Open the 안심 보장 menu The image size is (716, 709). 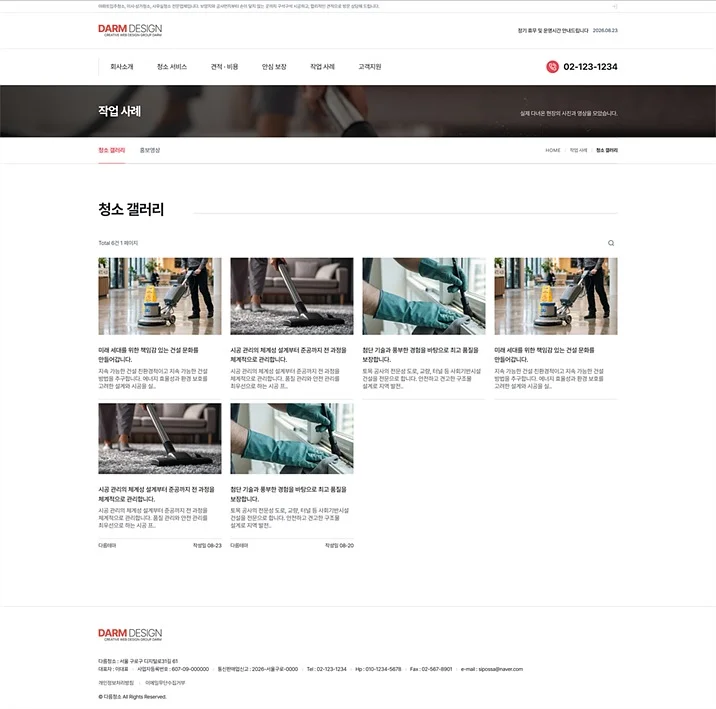tap(274, 67)
